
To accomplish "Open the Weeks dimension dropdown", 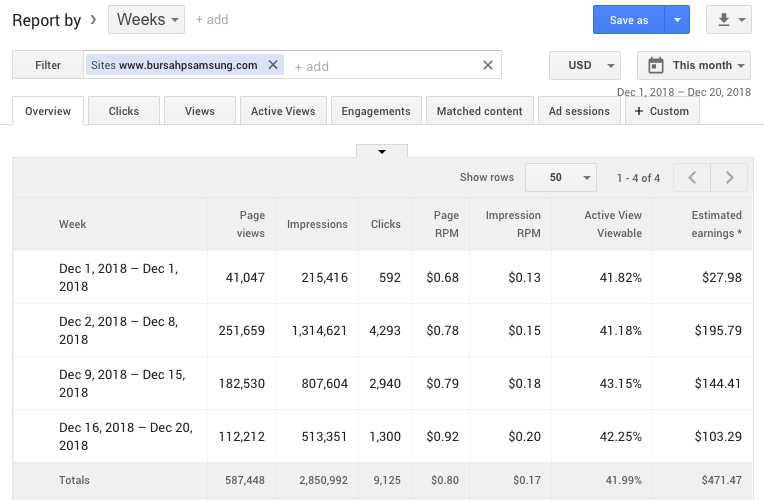I will [x=146, y=19].
